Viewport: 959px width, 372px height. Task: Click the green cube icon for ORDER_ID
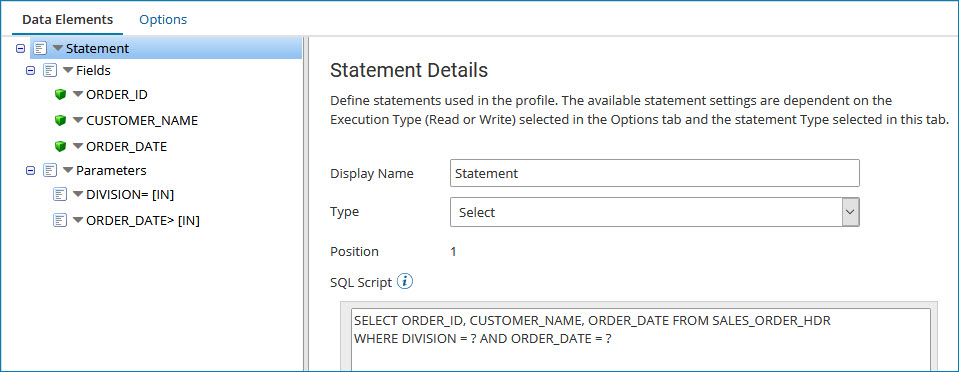(60, 95)
